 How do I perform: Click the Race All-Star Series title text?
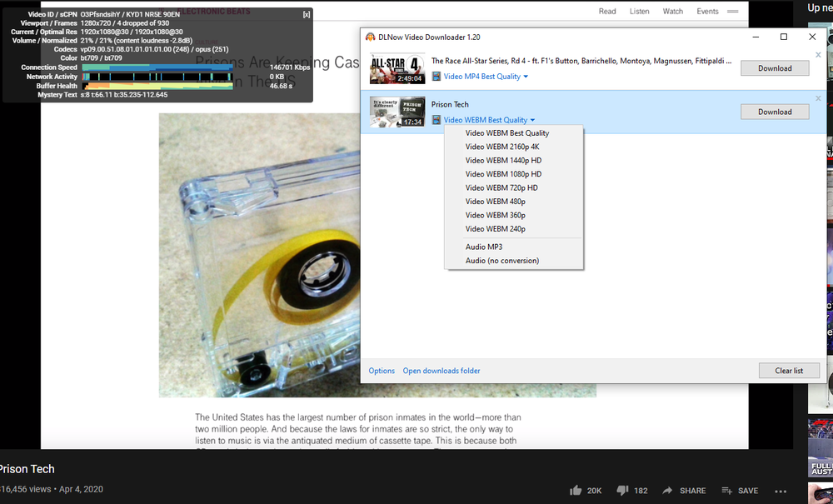tap(581, 61)
